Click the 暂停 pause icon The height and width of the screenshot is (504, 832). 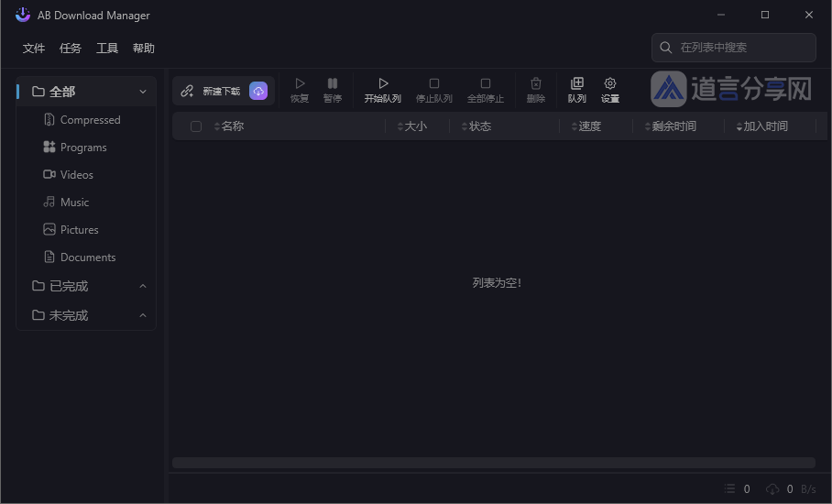(x=333, y=83)
